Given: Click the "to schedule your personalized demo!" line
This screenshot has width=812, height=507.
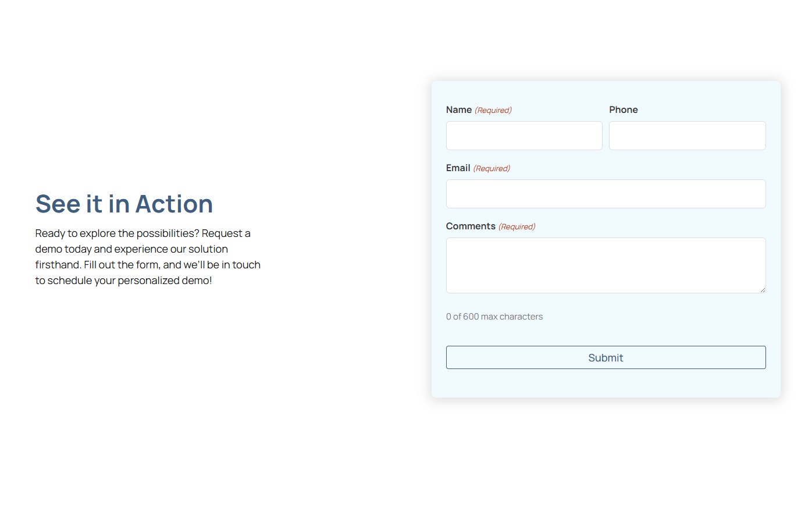Looking at the screenshot, I should [x=123, y=281].
